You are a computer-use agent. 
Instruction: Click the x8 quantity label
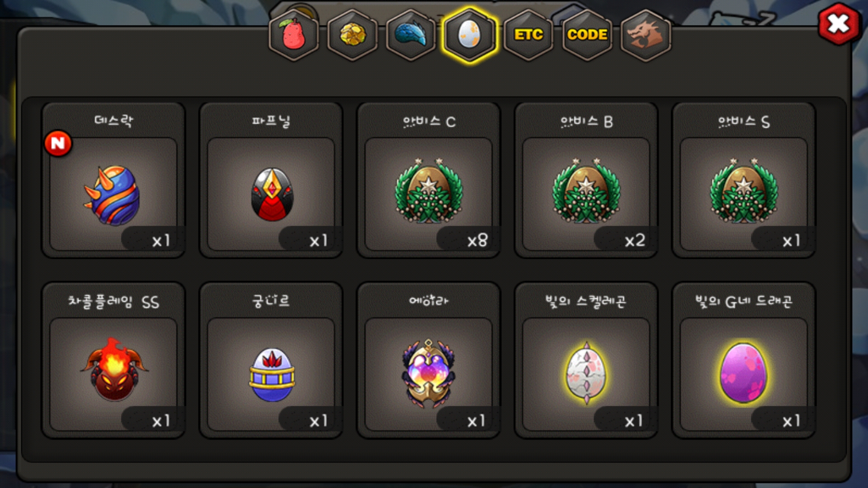[477, 240]
